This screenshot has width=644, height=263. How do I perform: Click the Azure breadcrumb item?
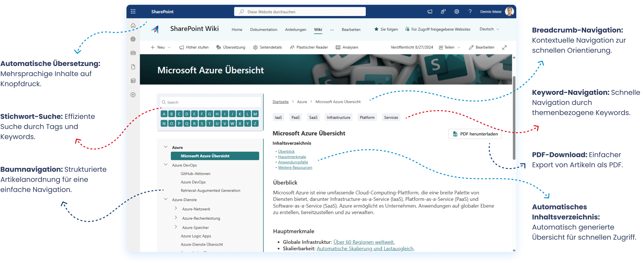302,102
